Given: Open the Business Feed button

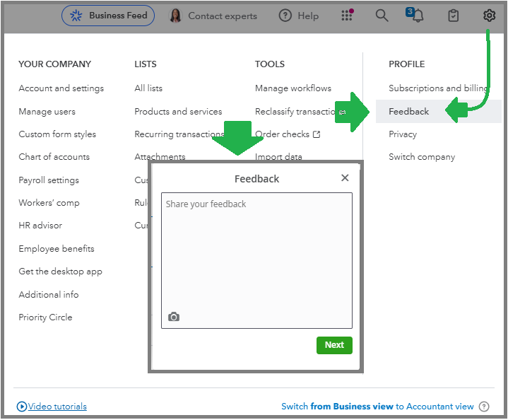Looking at the screenshot, I should [x=108, y=16].
